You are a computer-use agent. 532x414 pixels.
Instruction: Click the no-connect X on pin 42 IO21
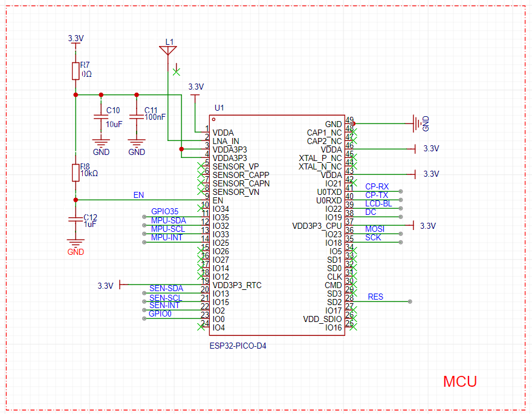[x=353, y=183]
